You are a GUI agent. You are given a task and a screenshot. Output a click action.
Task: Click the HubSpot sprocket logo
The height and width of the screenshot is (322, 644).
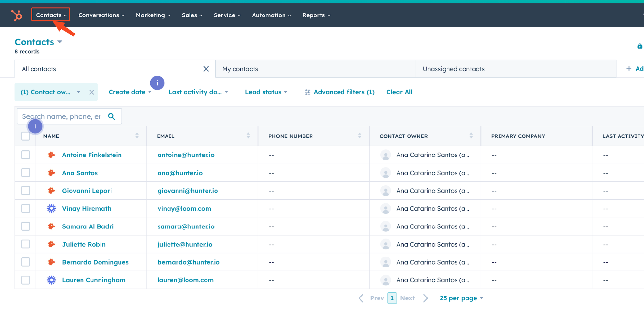pos(16,15)
